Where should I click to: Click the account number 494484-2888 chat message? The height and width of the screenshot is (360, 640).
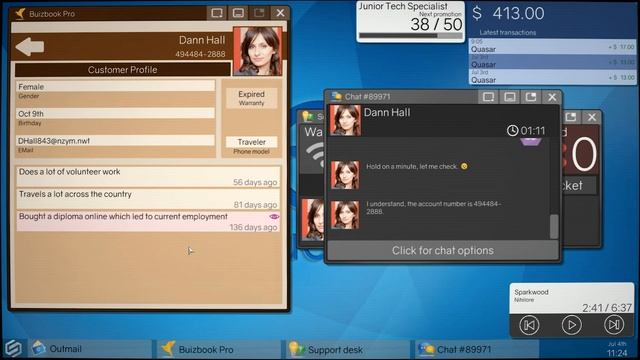433,208
